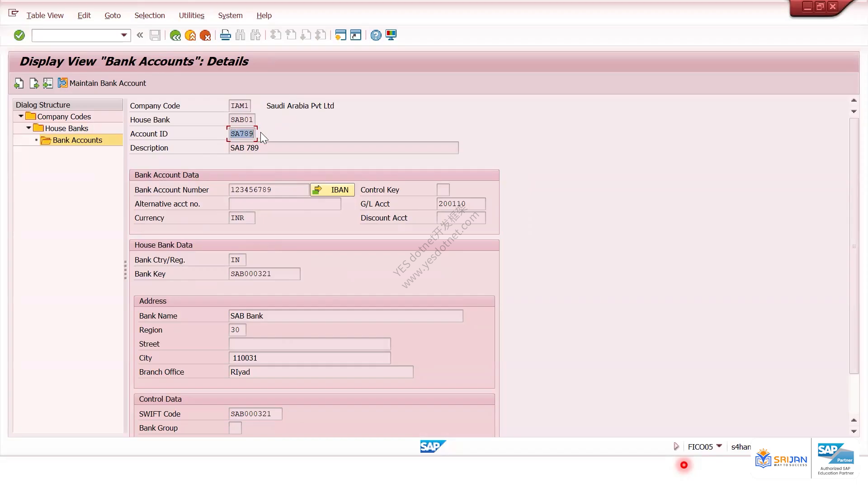Click the House Bank field SAB01
868x488 pixels.
point(242,120)
